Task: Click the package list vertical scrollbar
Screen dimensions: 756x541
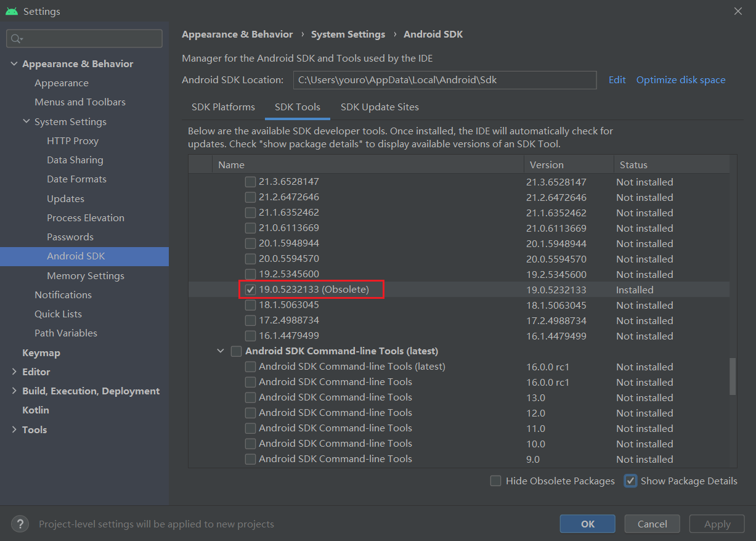Action: point(733,376)
